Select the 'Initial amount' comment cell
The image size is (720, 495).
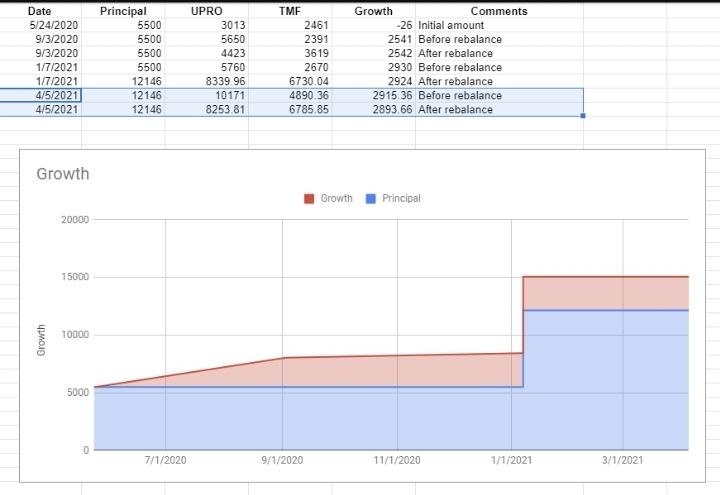(x=499, y=25)
